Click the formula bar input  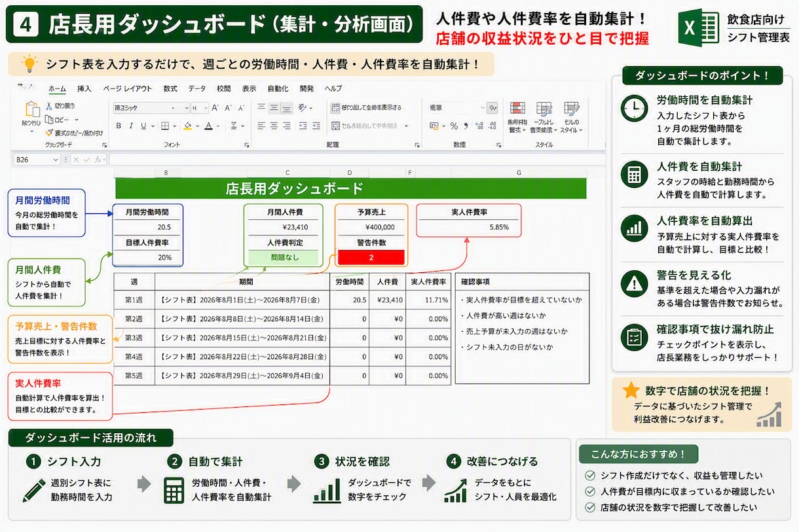tap(357, 159)
